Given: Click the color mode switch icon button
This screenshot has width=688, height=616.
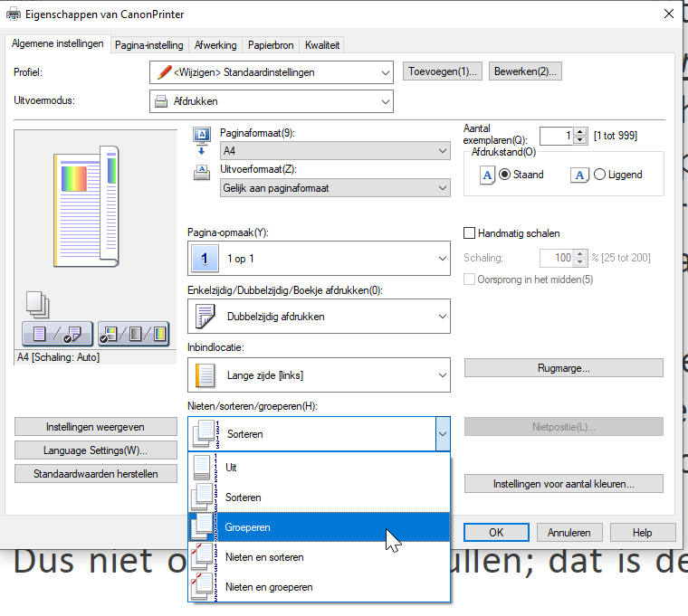Looking at the screenshot, I should pos(132,332).
